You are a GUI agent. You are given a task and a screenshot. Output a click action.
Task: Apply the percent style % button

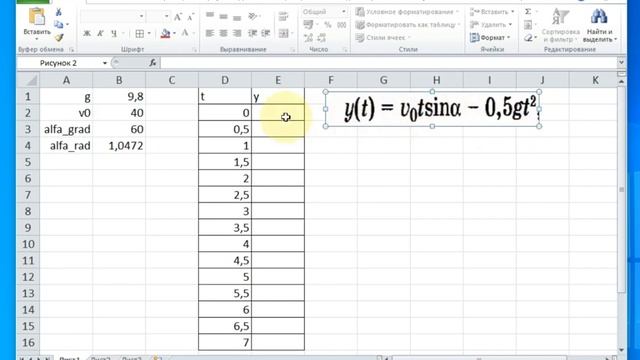(x=328, y=25)
